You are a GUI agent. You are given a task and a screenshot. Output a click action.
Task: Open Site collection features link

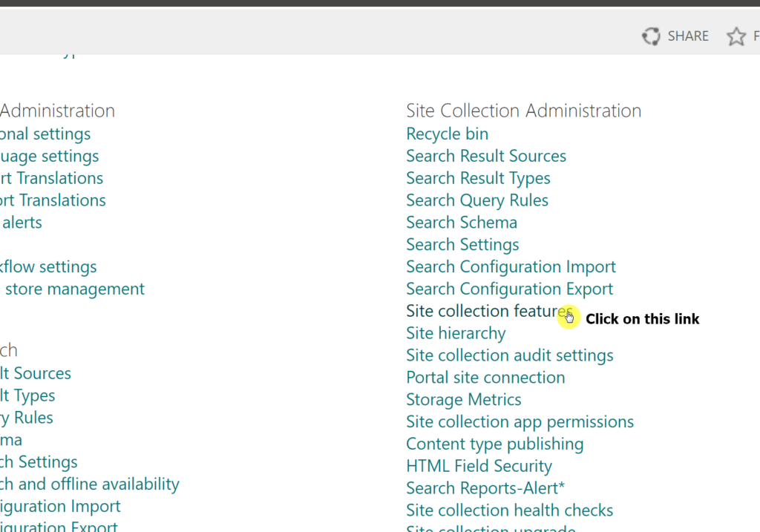tap(489, 311)
